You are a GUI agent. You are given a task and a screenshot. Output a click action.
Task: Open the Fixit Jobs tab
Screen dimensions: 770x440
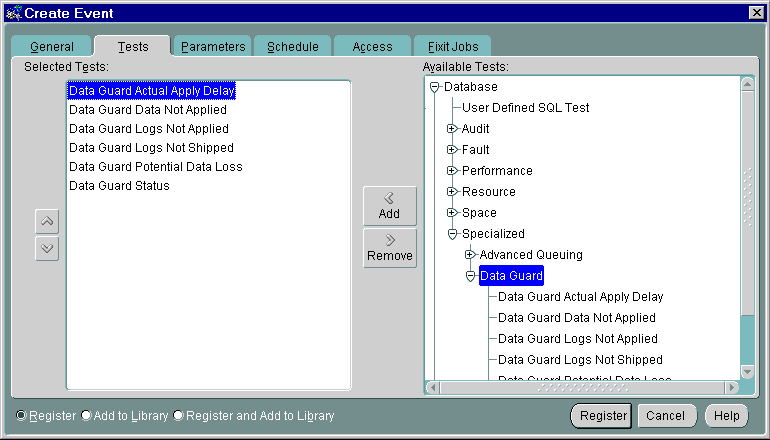click(x=453, y=47)
